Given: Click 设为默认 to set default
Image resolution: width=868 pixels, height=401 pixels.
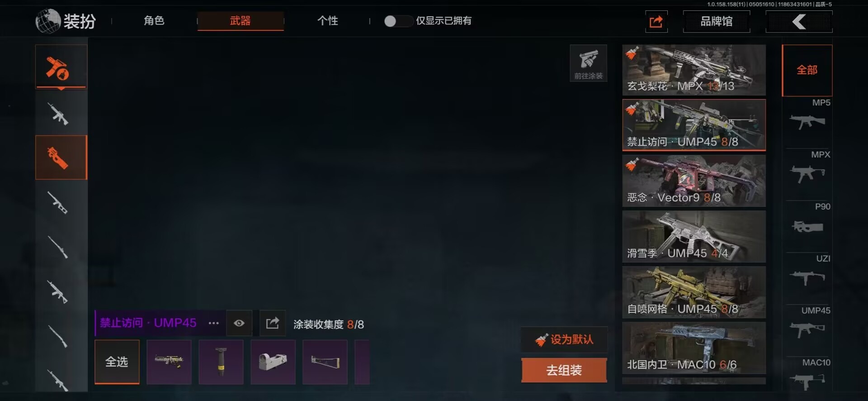Looking at the screenshot, I should (x=564, y=339).
